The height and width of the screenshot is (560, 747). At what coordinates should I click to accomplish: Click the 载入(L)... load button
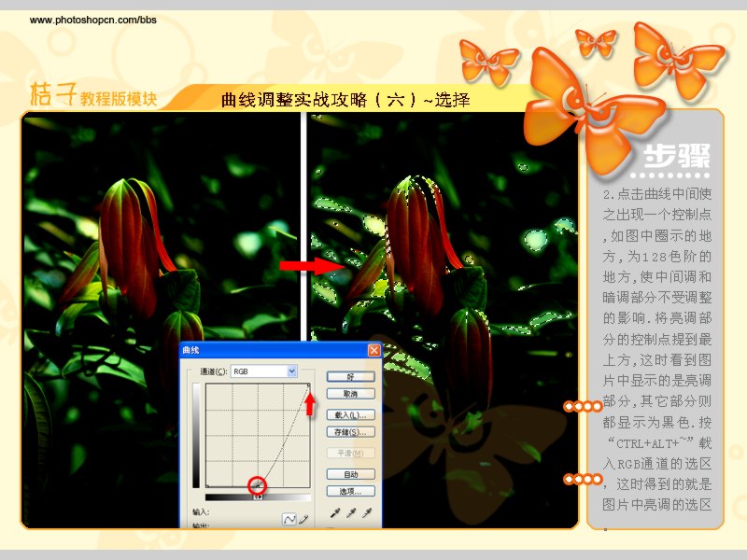click(x=351, y=414)
